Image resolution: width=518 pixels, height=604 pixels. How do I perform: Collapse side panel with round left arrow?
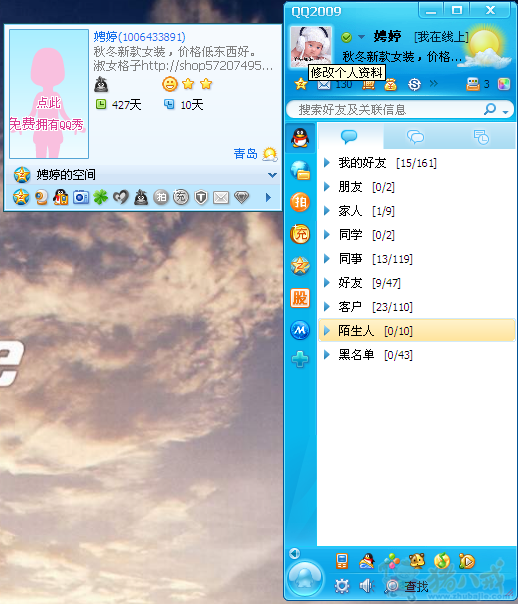pyautogui.click(x=294, y=554)
